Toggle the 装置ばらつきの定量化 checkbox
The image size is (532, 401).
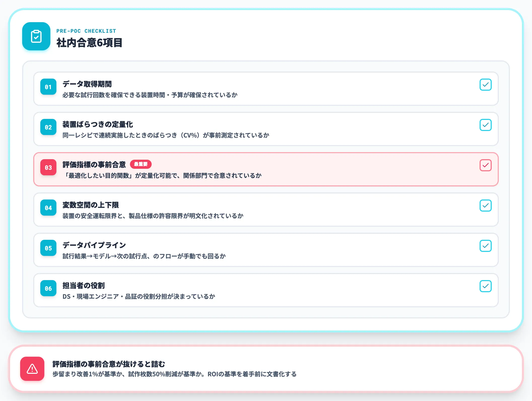click(x=486, y=125)
